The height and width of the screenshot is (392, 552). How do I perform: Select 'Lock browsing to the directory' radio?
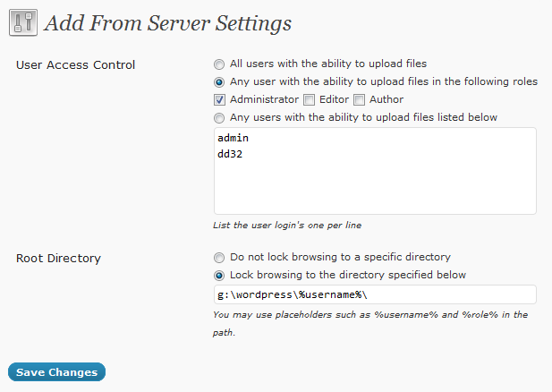tap(219, 275)
